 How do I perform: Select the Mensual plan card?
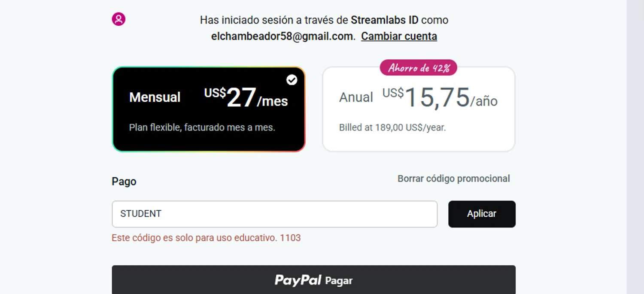point(209,109)
